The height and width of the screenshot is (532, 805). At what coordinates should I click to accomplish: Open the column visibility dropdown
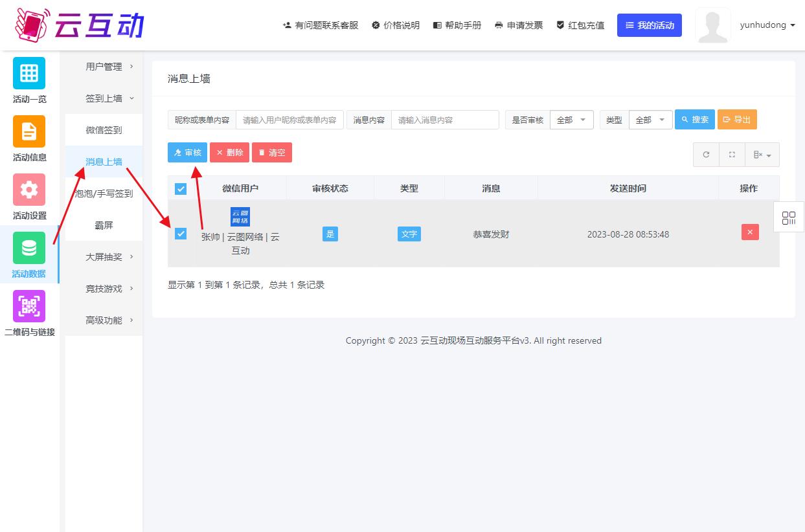point(762,155)
